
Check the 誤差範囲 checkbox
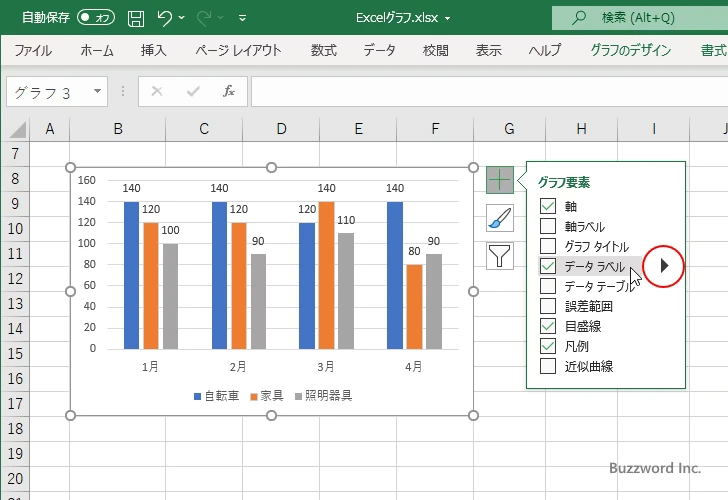pos(548,306)
